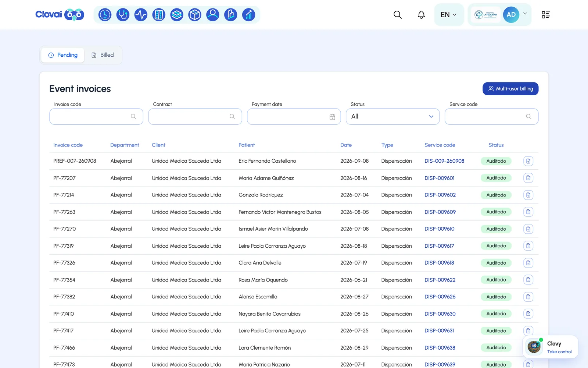Expand the EN language dropdown

pos(449,15)
